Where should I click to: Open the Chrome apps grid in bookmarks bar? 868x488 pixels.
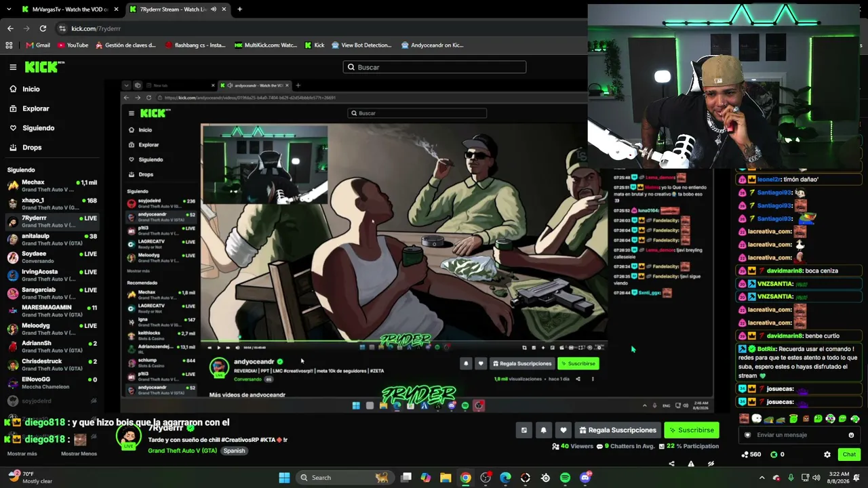point(9,45)
